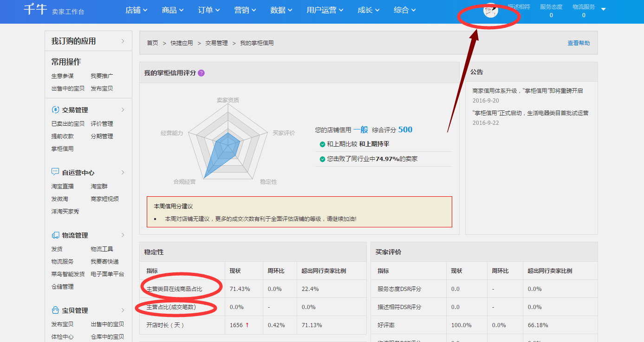Open the 综合 dropdown menu
The height and width of the screenshot is (342, 644).
pos(405,10)
